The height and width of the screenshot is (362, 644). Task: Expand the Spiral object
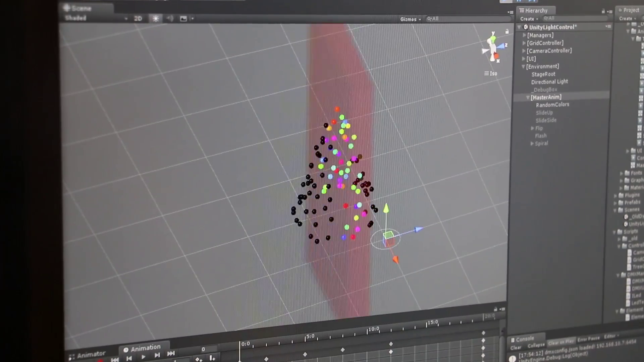532,143
